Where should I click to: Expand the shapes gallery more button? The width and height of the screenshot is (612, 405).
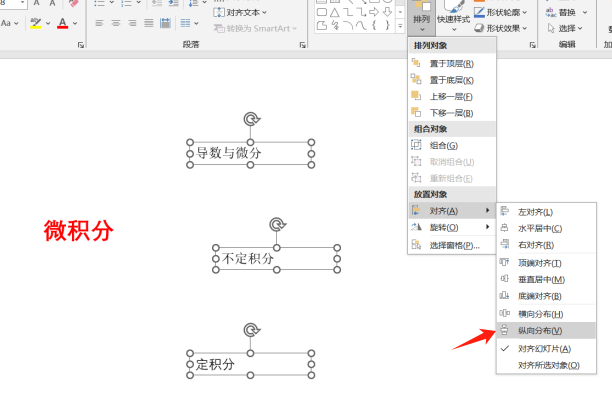pyautogui.click(x=400, y=27)
